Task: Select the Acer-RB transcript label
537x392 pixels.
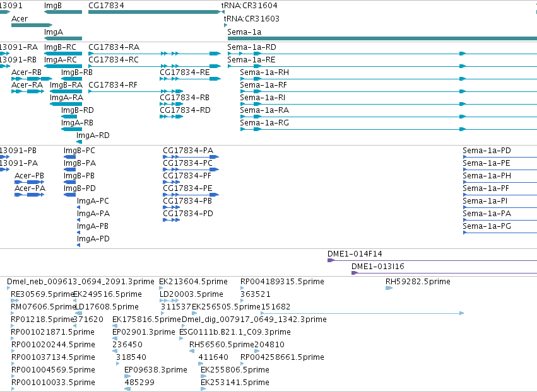Action: pyautogui.click(x=27, y=72)
